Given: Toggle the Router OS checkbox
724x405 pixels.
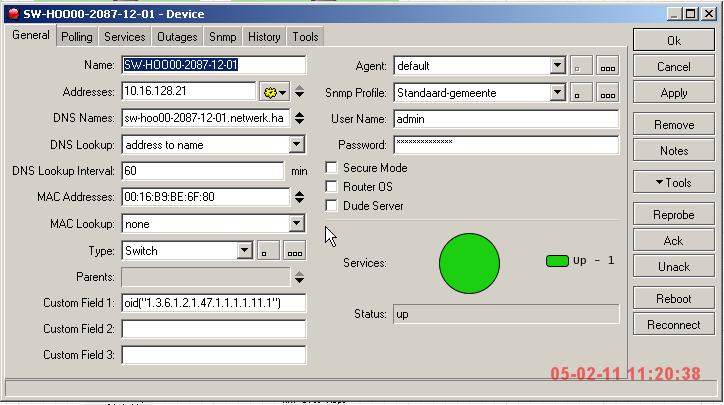Looking at the screenshot, I should [331, 187].
